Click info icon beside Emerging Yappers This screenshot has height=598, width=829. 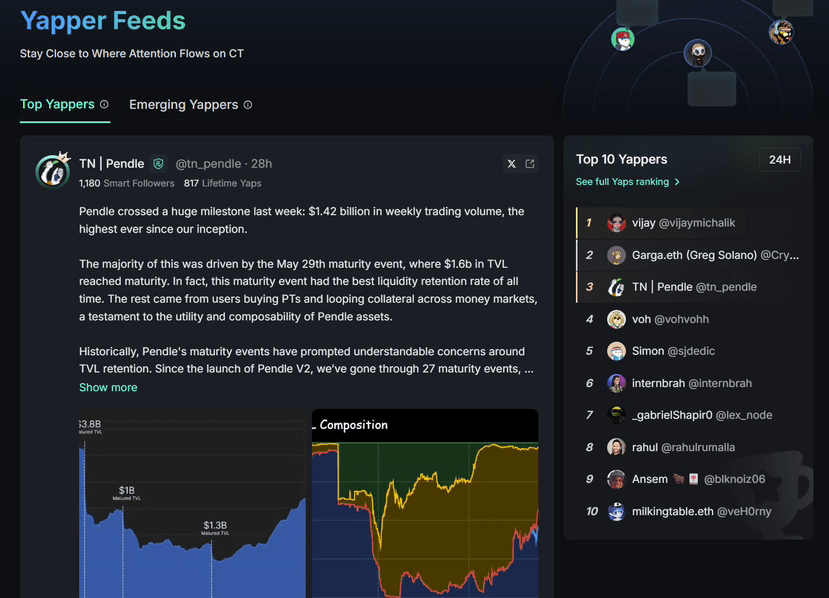tap(247, 105)
